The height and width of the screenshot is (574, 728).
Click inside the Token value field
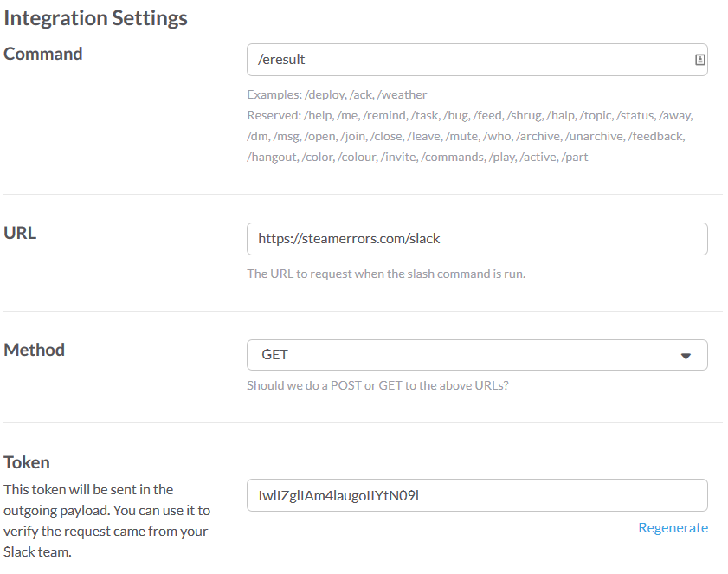[x=477, y=495]
